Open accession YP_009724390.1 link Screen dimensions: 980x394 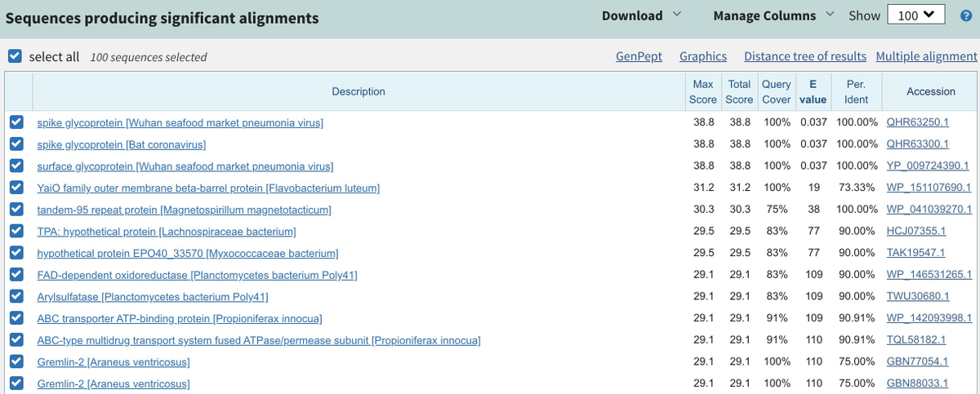point(929,166)
